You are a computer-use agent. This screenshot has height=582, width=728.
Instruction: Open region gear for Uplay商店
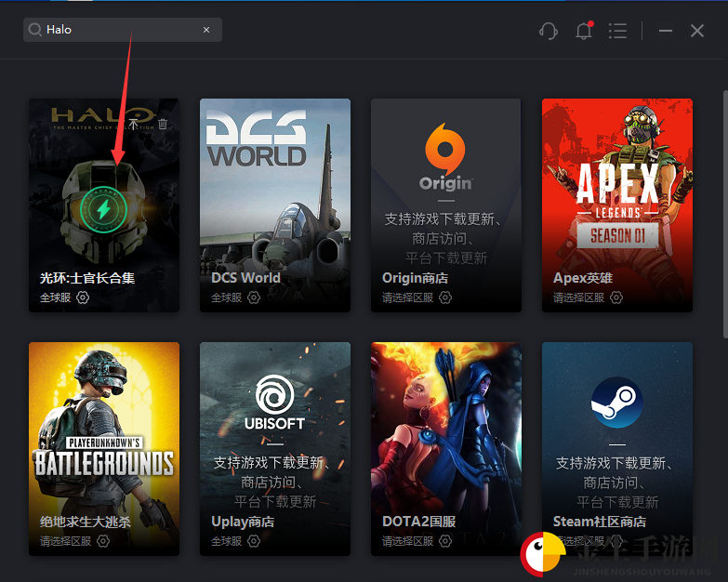pos(254,541)
